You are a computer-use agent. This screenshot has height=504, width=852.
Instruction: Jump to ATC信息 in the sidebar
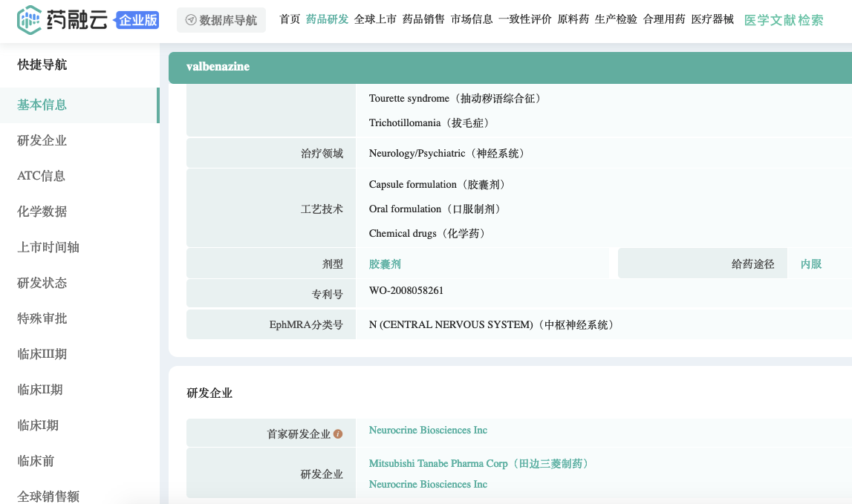pos(42,176)
